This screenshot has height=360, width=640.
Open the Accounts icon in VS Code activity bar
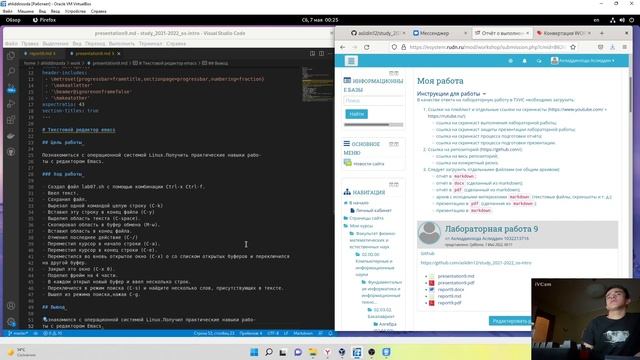pos(11,306)
